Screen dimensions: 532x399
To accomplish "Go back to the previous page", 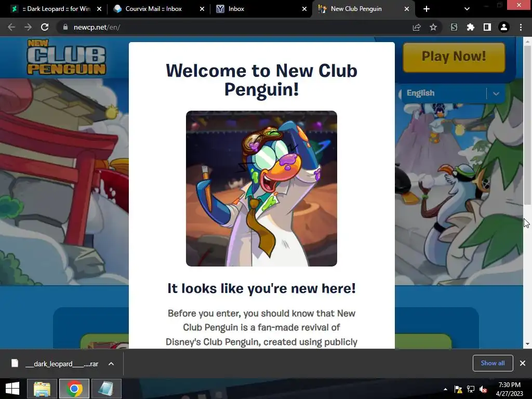I will [11, 27].
